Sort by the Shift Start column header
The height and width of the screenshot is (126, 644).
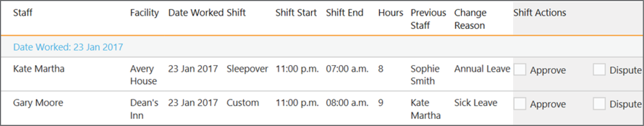[x=296, y=13]
